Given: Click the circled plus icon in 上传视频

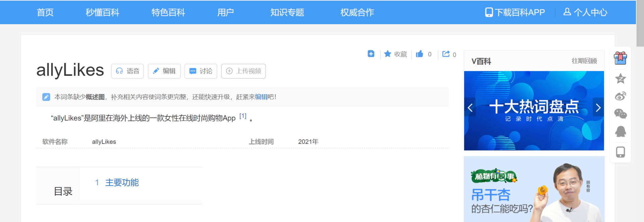Looking at the screenshot, I should click(229, 71).
